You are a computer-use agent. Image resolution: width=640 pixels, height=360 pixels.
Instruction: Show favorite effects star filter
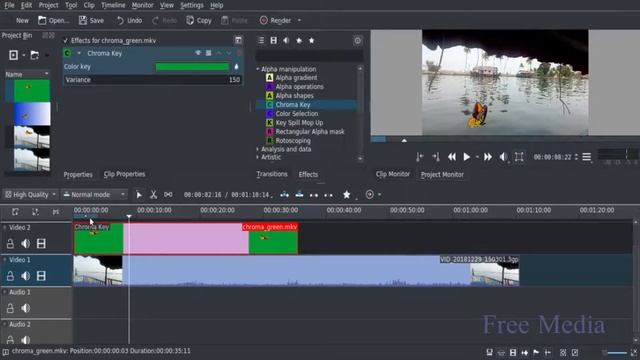click(312, 40)
